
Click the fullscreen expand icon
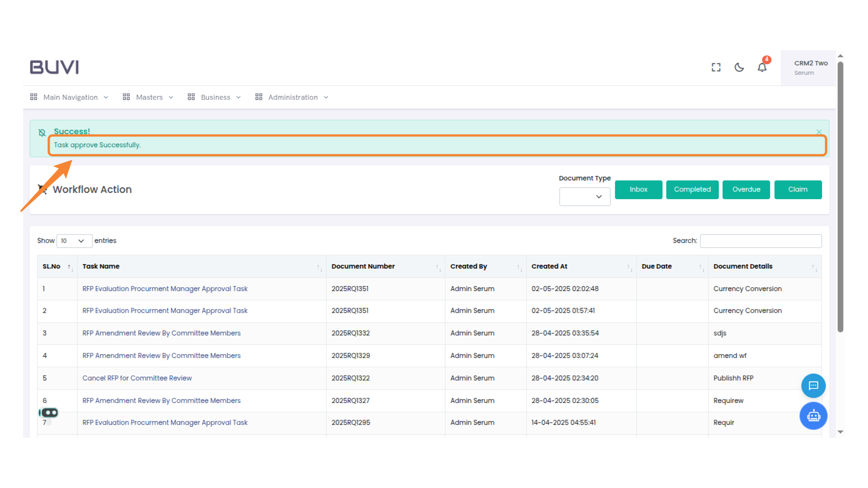coord(716,67)
